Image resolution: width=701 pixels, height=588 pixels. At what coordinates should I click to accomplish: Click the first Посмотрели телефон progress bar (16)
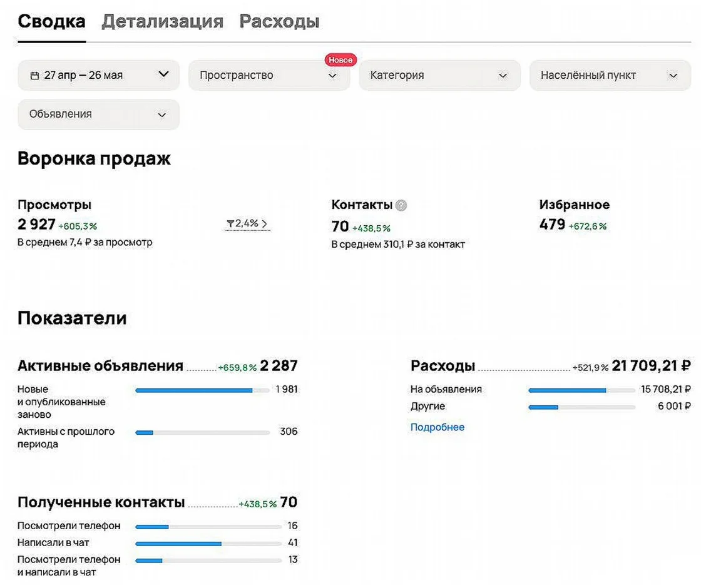tap(208, 527)
